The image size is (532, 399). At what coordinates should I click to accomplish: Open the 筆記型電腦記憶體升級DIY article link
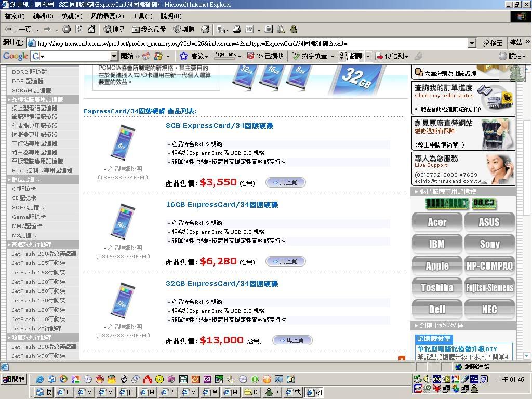point(457,349)
